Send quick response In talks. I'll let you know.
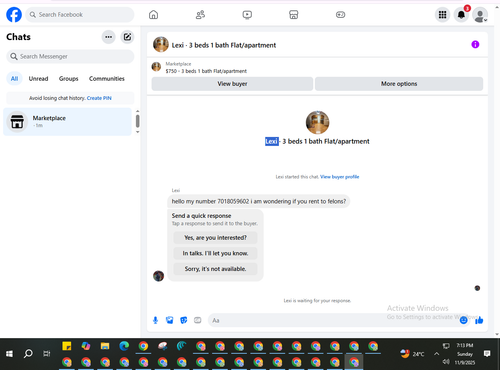Image resolution: width=500 pixels, height=370 pixels. pyautogui.click(x=215, y=253)
